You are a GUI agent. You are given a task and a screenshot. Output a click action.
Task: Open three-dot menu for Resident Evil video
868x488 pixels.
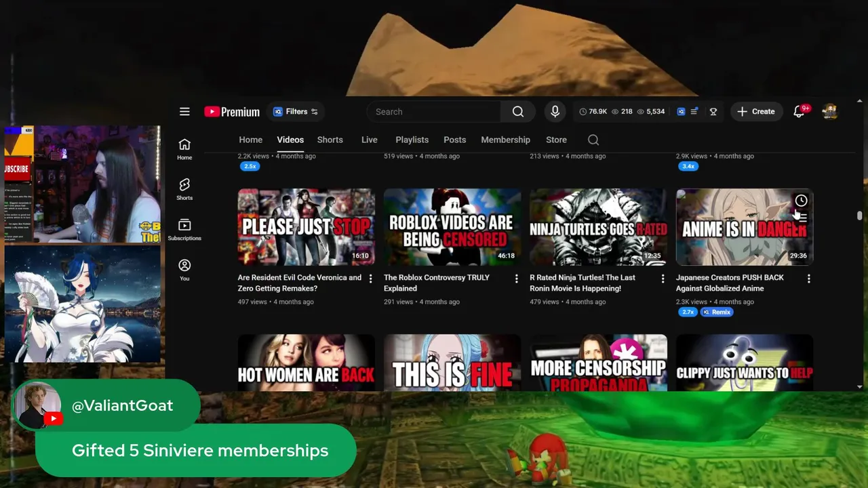point(370,279)
